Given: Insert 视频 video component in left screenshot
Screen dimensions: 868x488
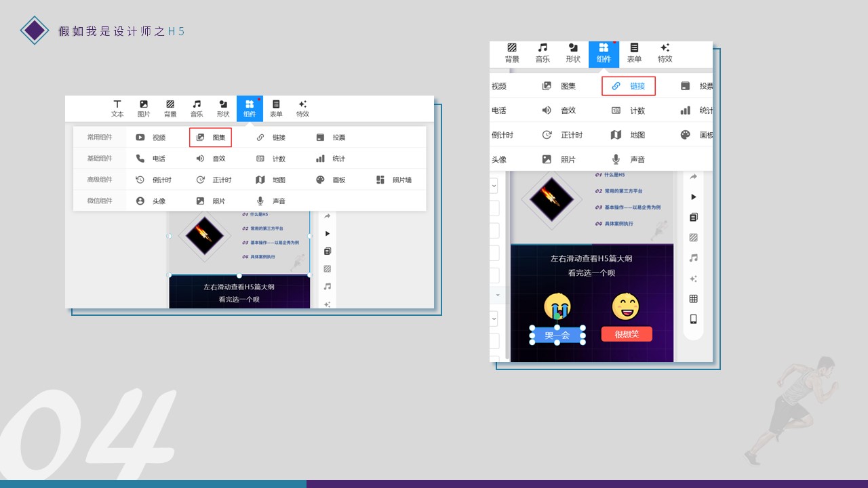Looking at the screenshot, I should pyautogui.click(x=151, y=138).
